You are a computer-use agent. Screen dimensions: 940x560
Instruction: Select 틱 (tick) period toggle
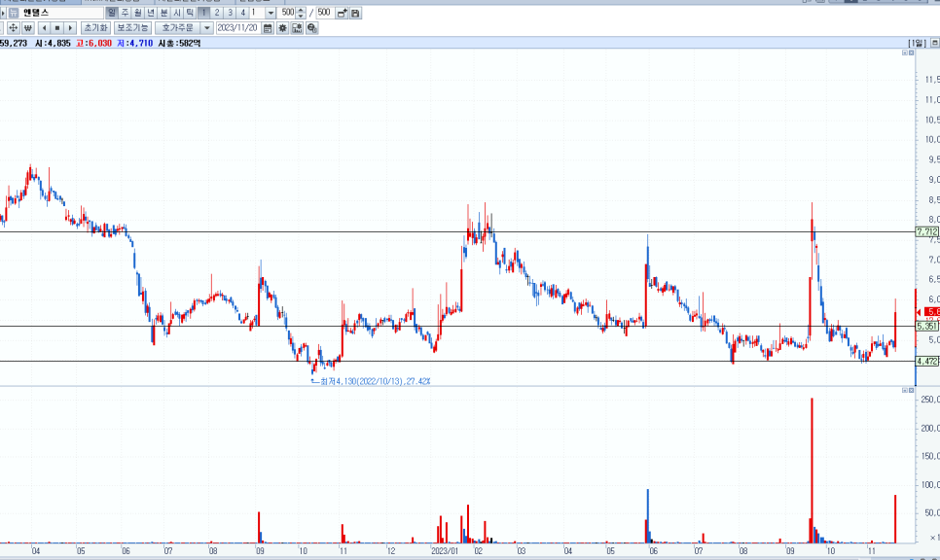[190, 13]
